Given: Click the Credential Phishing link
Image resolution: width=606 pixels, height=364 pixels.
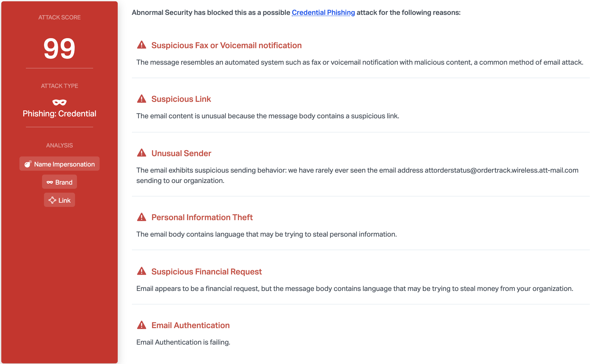Looking at the screenshot, I should (x=323, y=13).
